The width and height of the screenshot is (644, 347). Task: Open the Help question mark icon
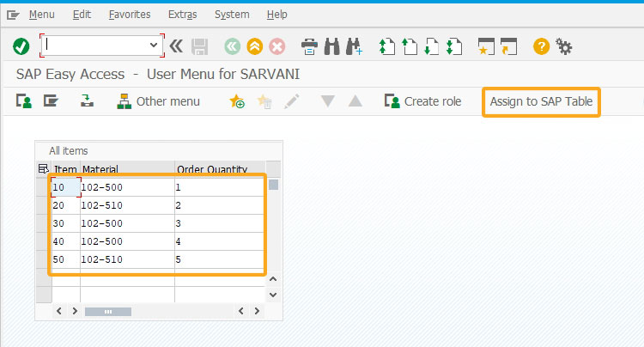pyautogui.click(x=541, y=46)
